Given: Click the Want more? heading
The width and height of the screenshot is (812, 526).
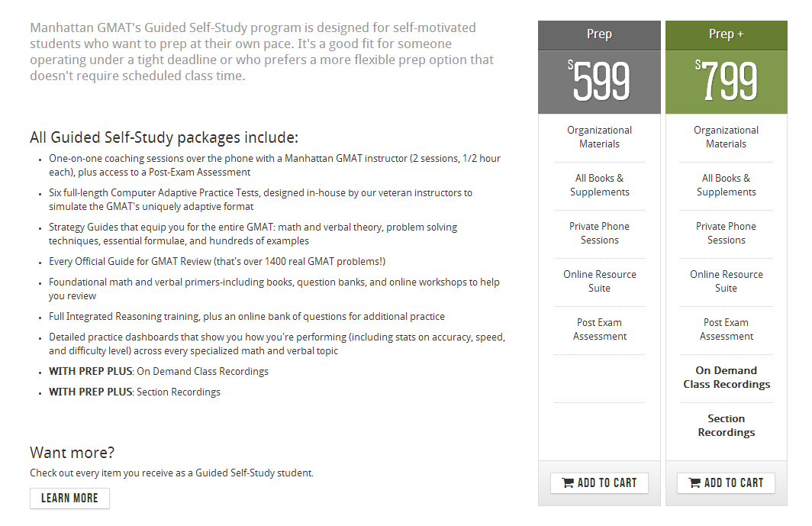Looking at the screenshot, I should pyautogui.click(x=72, y=453).
